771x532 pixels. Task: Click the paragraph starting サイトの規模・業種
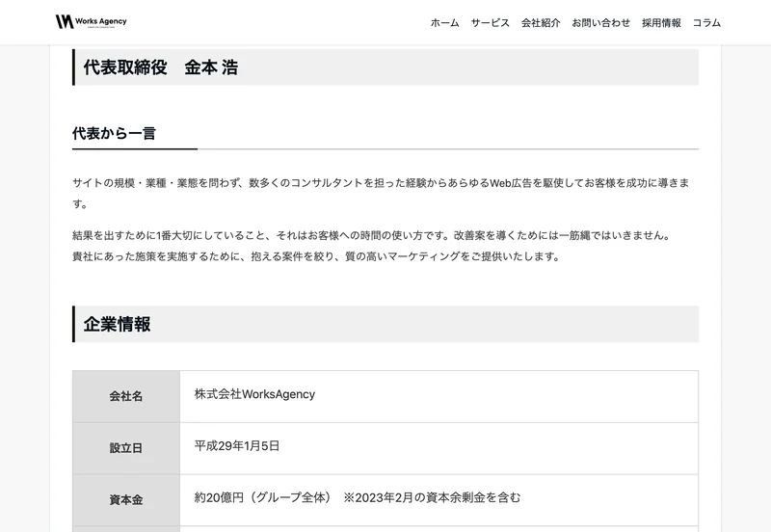[x=381, y=193]
